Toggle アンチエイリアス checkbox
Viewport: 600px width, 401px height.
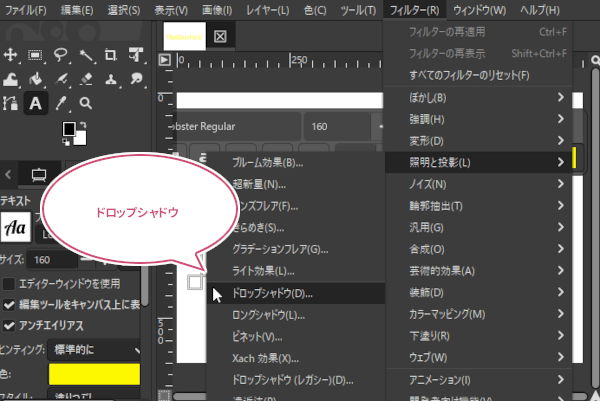click(x=9, y=326)
